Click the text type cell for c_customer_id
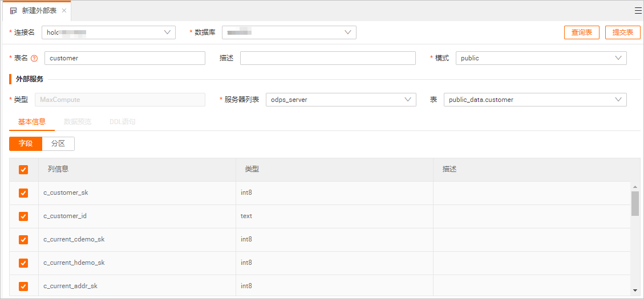 334,216
